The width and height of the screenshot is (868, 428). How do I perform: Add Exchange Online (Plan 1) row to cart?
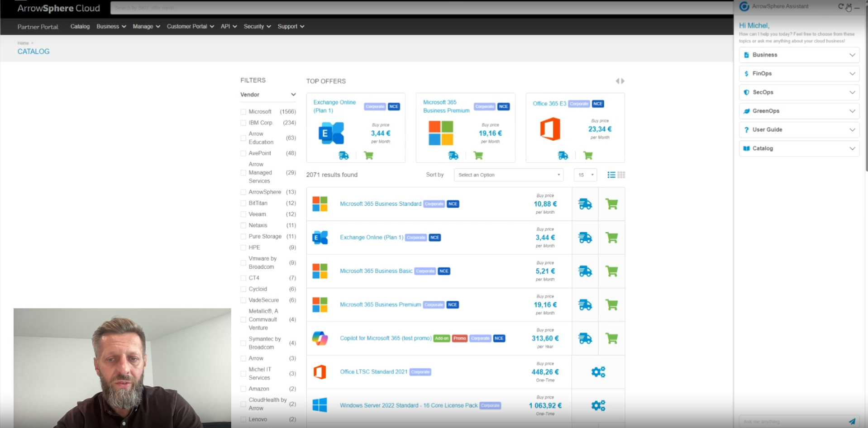(x=611, y=238)
